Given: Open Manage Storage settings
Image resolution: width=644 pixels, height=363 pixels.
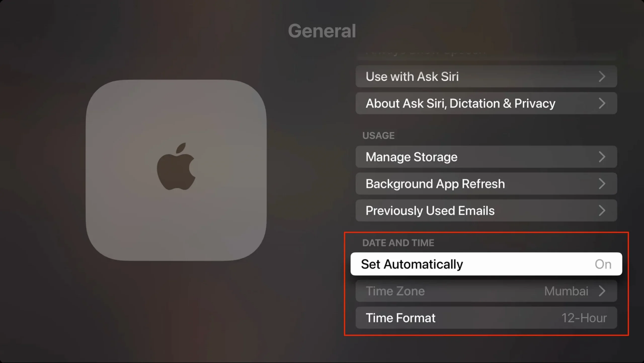Looking at the screenshot, I should (486, 157).
